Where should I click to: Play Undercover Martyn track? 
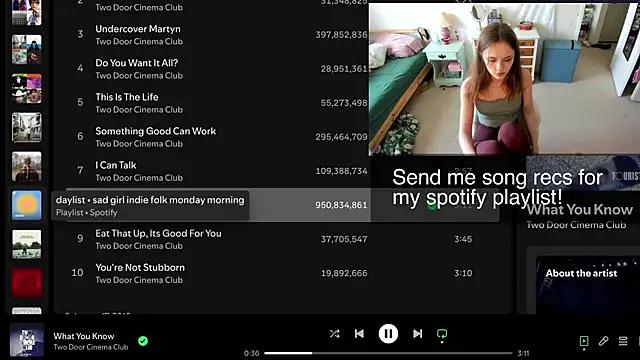tap(138, 29)
